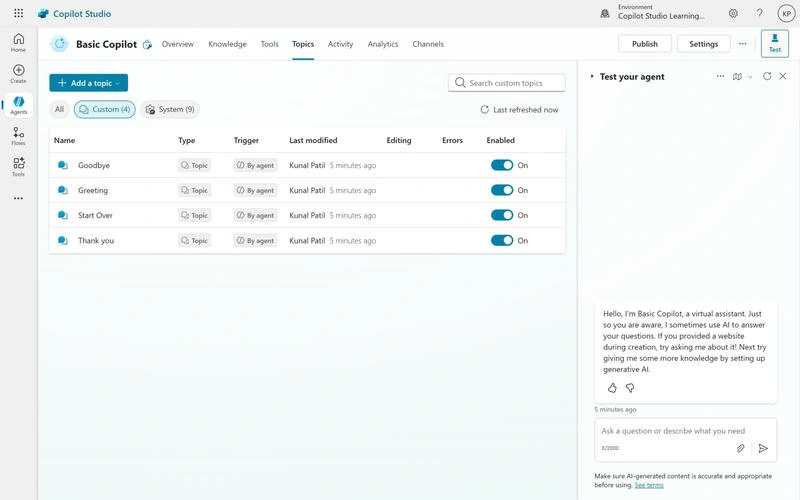Click By agent trigger in Greeting row
This screenshot has height=500, width=800.
tap(255, 190)
